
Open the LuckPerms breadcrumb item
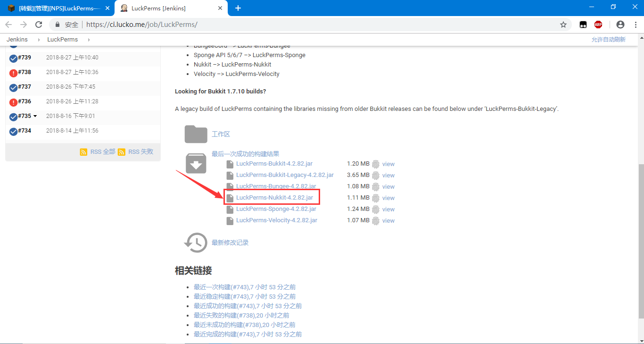click(62, 40)
